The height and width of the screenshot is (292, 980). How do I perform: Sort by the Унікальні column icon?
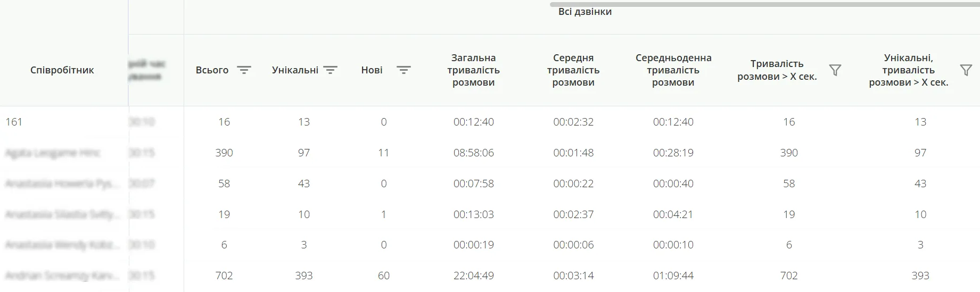click(x=331, y=70)
